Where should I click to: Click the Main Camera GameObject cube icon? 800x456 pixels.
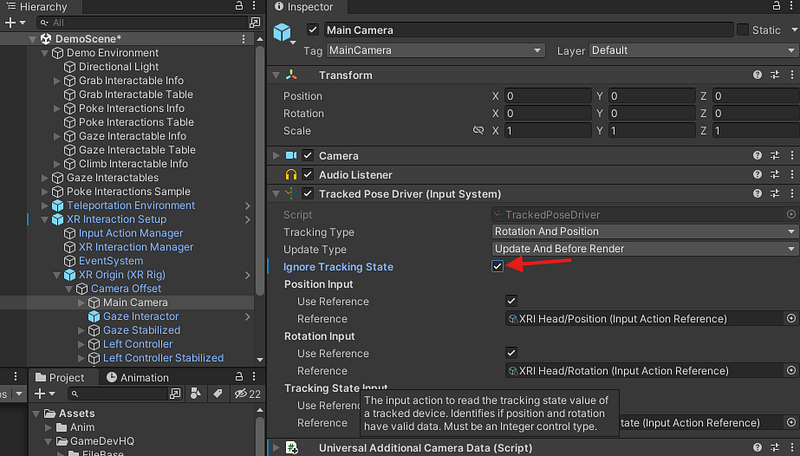coord(283,33)
